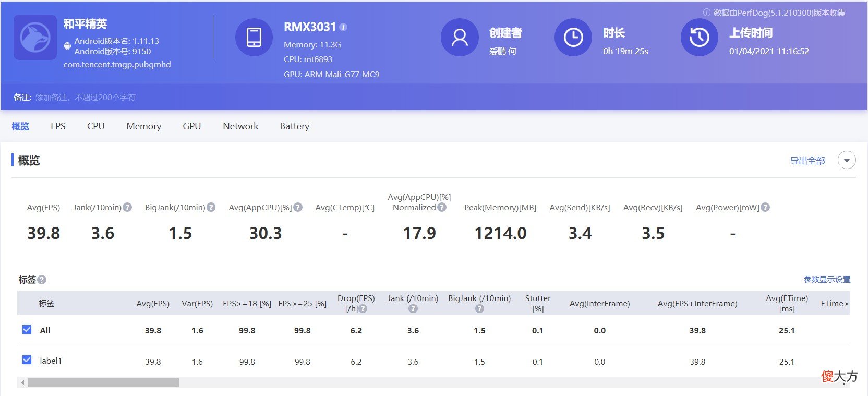Toggle the label1 row checkbox

[x=27, y=360]
